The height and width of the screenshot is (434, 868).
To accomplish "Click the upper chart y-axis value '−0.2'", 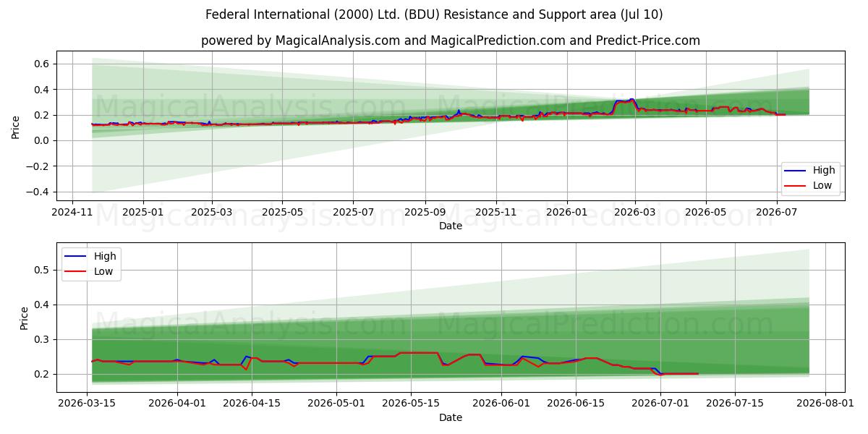I will [x=36, y=166].
